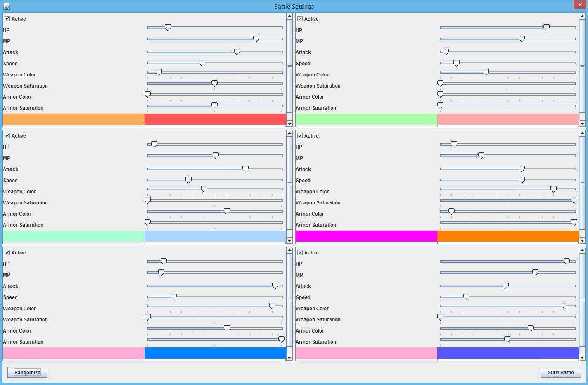Toggle Active checkbox in the middle-left panel
This screenshot has height=385, width=588.
7,136
